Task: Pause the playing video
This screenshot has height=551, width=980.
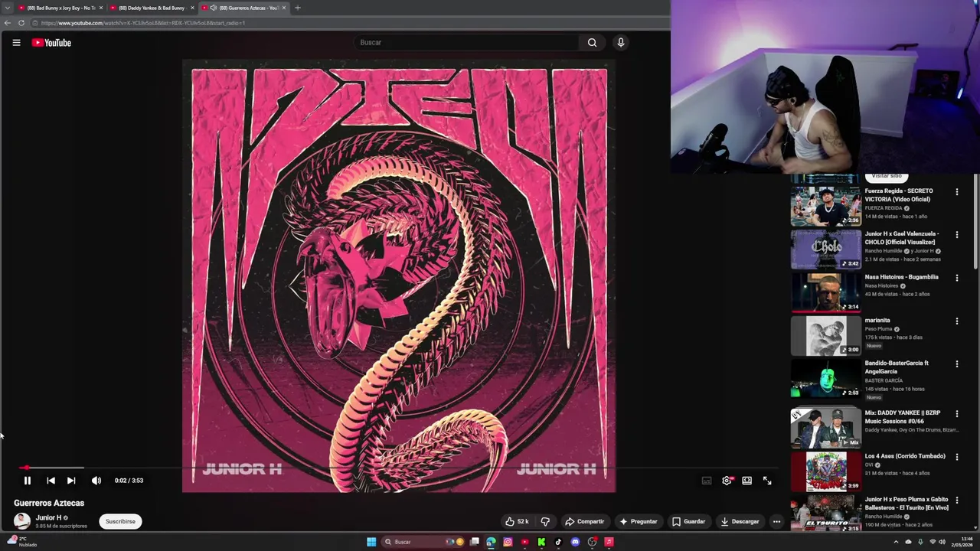Action: [27, 481]
